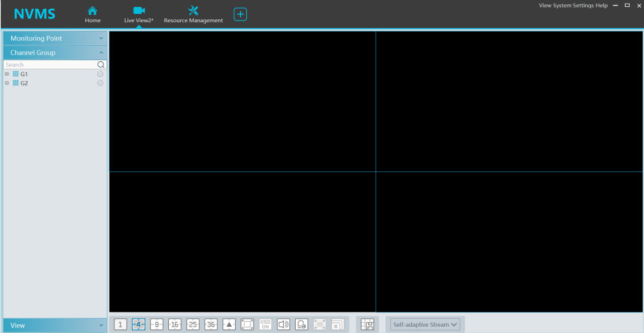Select the 16-screen split layout
The image size is (644, 333).
click(x=174, y=324)
